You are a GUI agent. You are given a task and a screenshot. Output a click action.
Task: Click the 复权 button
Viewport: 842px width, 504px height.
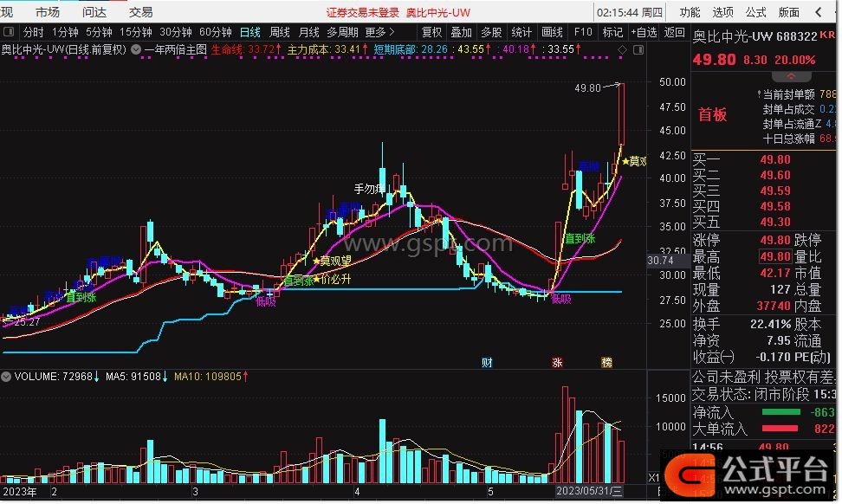pos(431,32)
